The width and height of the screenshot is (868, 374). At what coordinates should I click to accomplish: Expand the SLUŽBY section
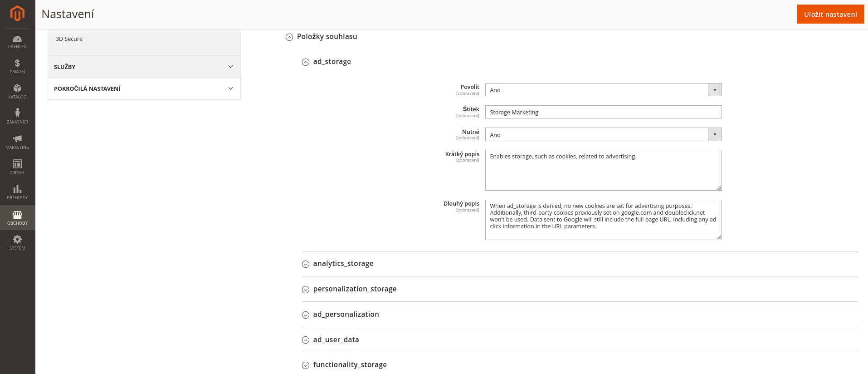pyautogui.click(x=144, y=67)
